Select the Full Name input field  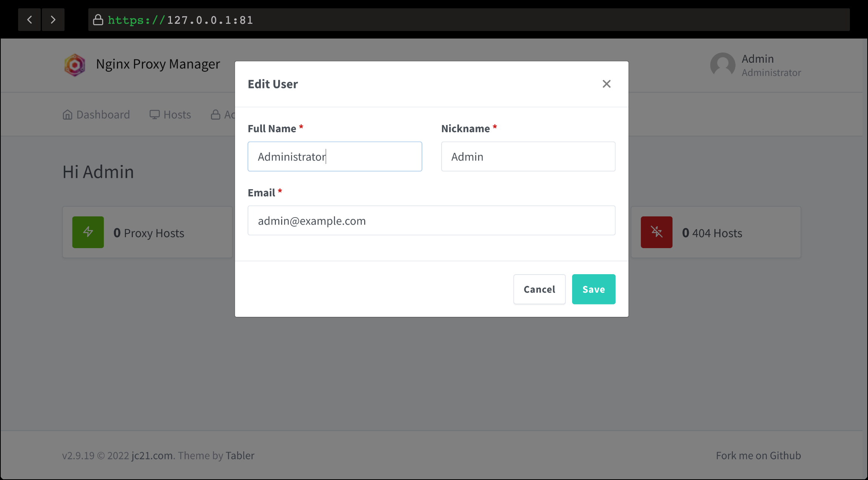click(335, 156)
